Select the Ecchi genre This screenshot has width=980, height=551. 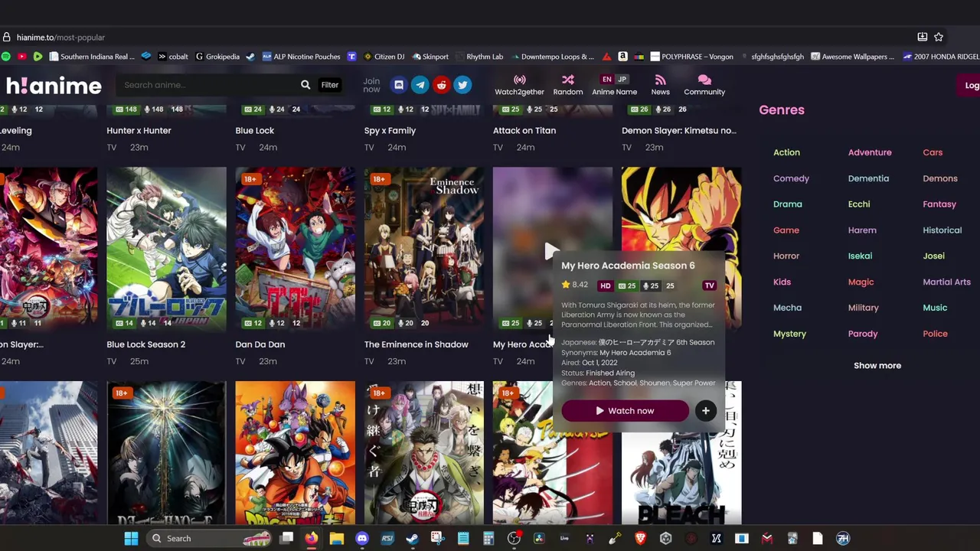click(x=859, y=204)
